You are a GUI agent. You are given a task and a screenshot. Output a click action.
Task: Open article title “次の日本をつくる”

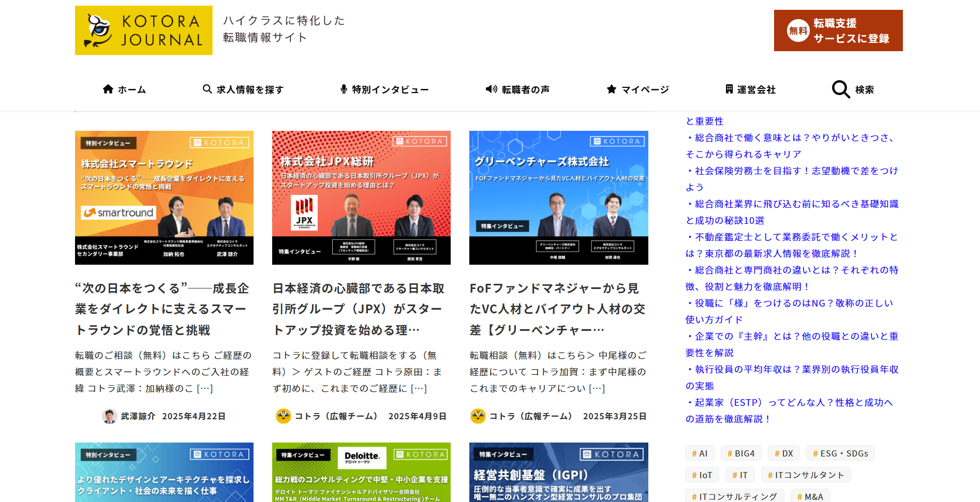(162, 309)
